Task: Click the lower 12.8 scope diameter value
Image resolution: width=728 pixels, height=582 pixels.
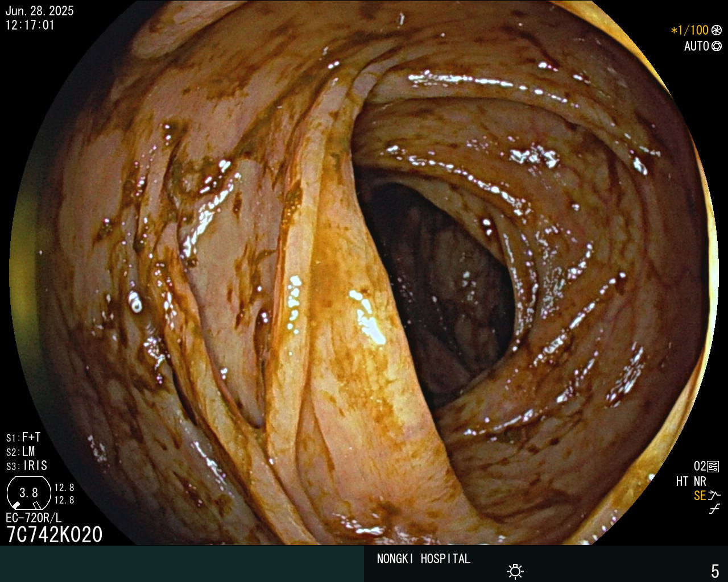Action: pos(64,500)
